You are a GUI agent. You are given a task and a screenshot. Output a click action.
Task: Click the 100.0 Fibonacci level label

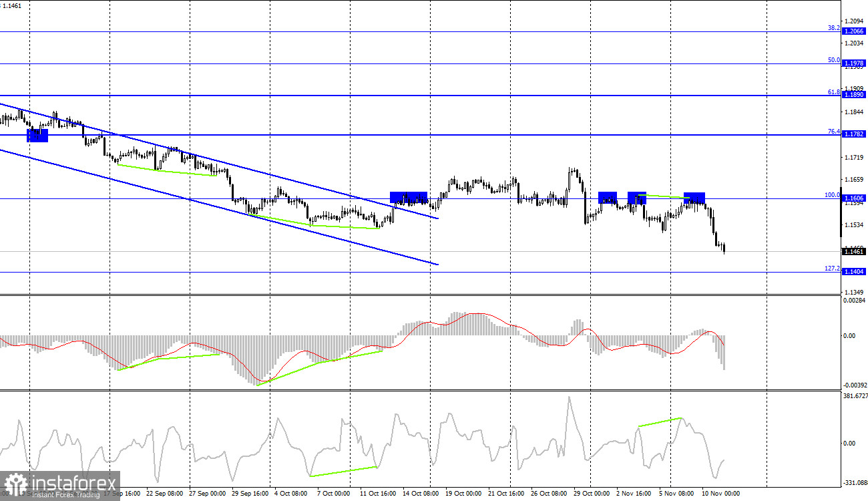point(832,195)
